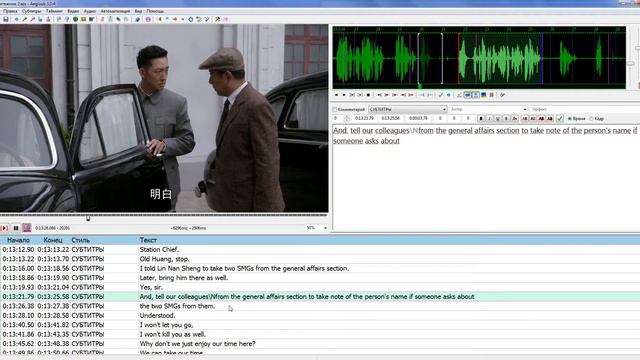Click the Эффект input field
The width and height of the screenshot is (640, 360).
pos(584,109)
